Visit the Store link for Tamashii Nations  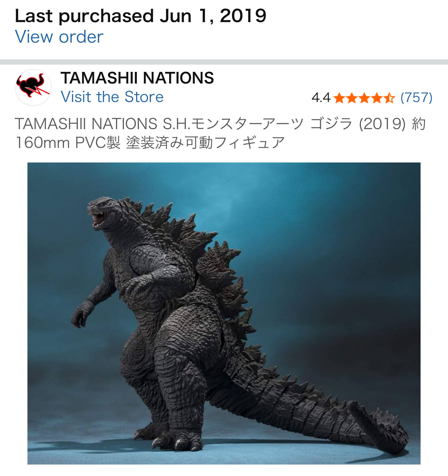pos(112,97)
